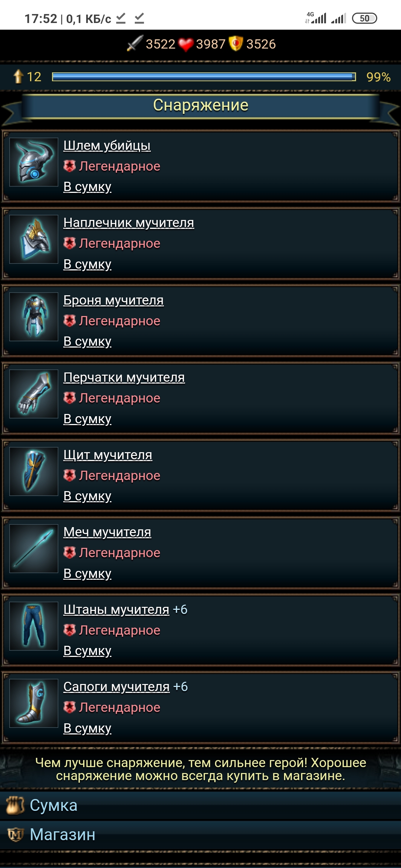401x868 pixels.
Task: Click the level experience progress bar
Action: click(x=204, y=77)
